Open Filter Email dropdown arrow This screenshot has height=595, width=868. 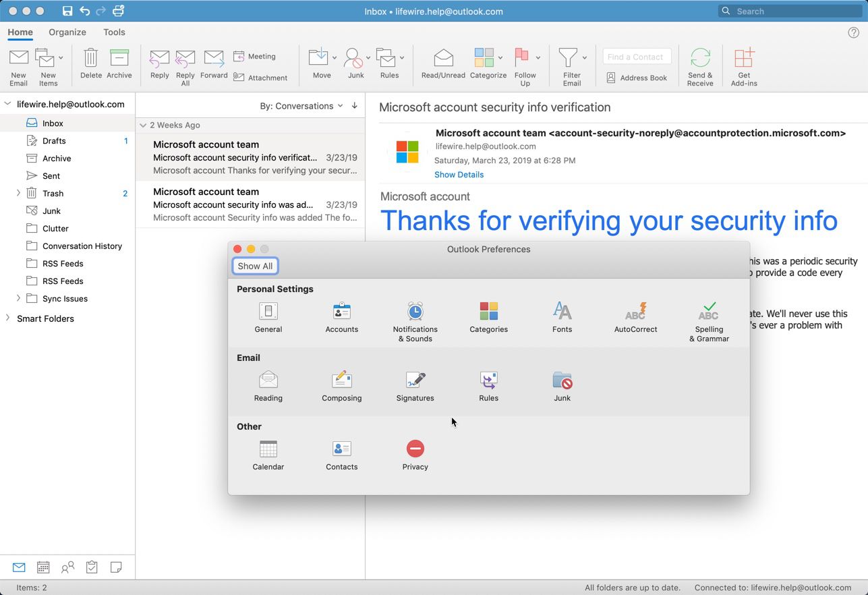click(x=585, y=58)
